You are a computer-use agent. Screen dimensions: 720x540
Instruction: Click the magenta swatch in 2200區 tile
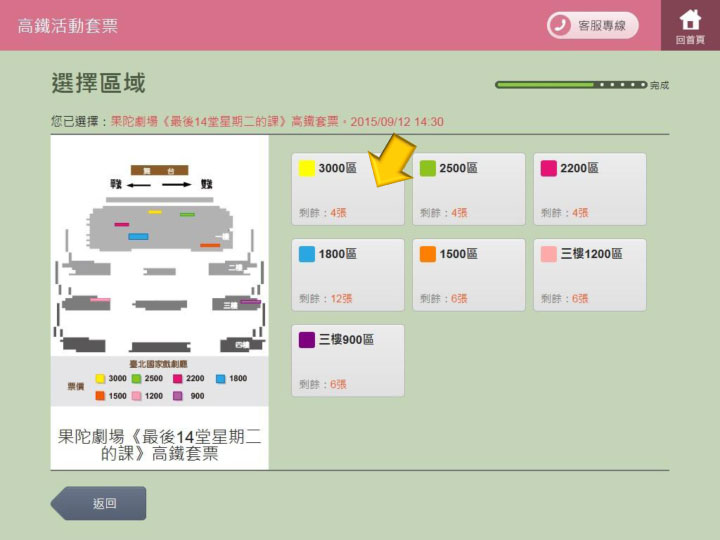549,168
